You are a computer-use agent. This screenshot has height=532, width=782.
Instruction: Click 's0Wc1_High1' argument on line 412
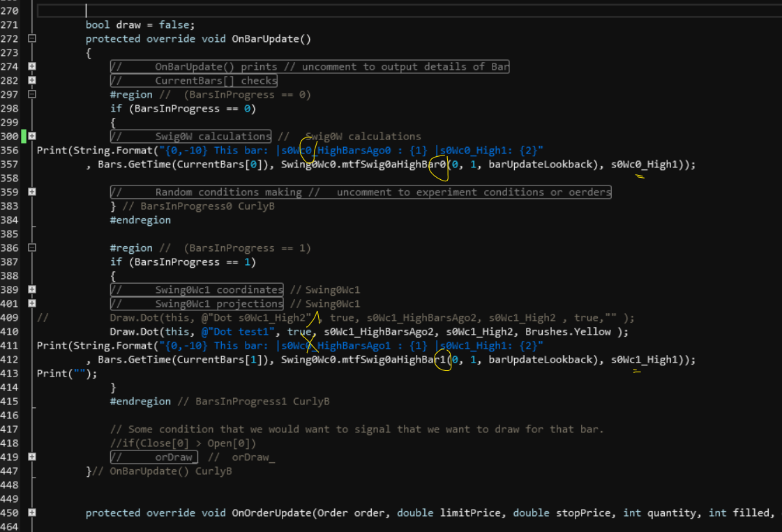click(x=645, y=360)
